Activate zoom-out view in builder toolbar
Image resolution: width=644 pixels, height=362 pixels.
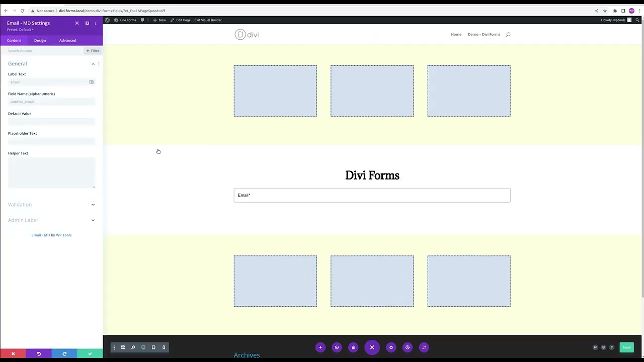133,347
